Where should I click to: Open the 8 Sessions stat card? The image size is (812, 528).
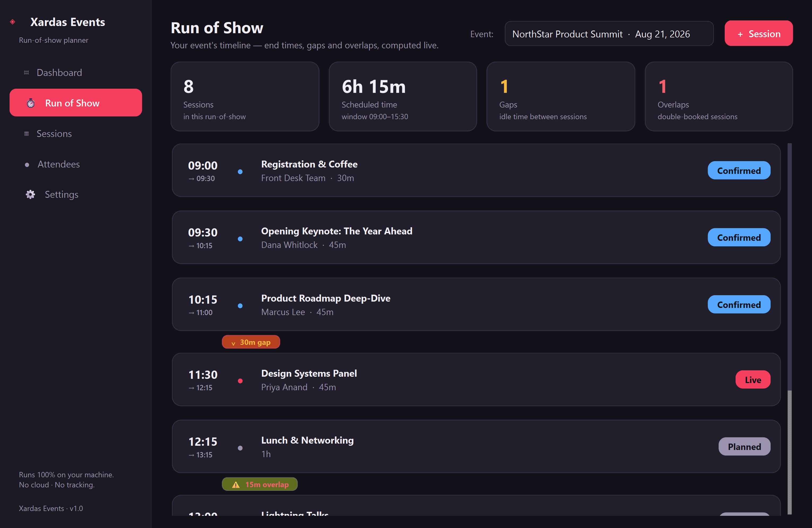pyautogui.click(x=245, y=97)
